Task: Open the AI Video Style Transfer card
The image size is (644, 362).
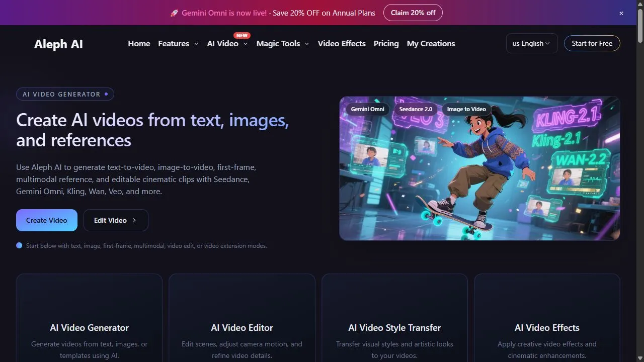Action: [394, 318]
